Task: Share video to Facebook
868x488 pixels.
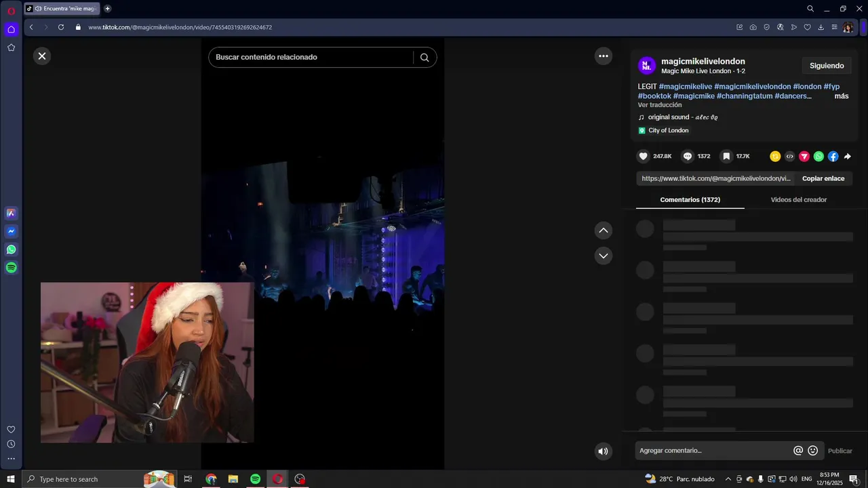Action: pos(833,157)
